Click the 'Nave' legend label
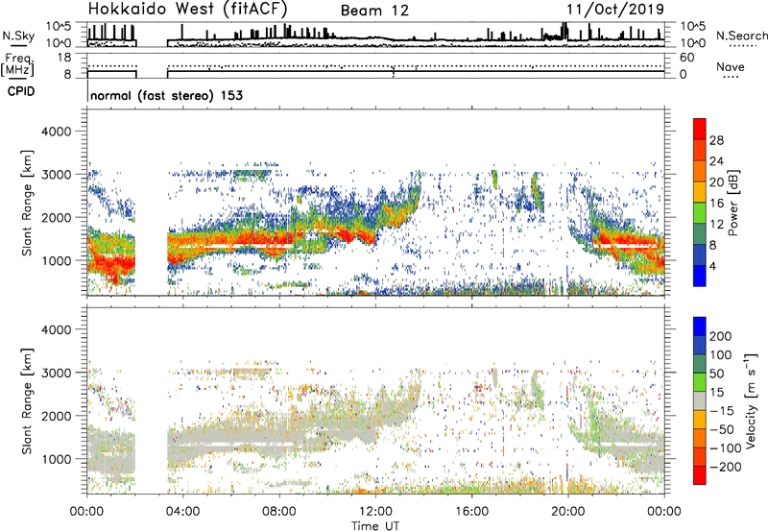768x532 pixels. pos(731,66)
